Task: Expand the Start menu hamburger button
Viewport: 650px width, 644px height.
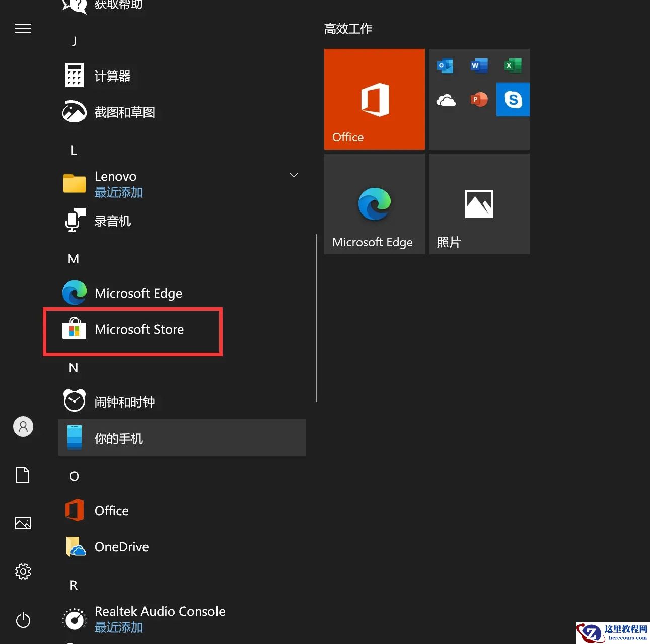Action: [x=23, y=28]
